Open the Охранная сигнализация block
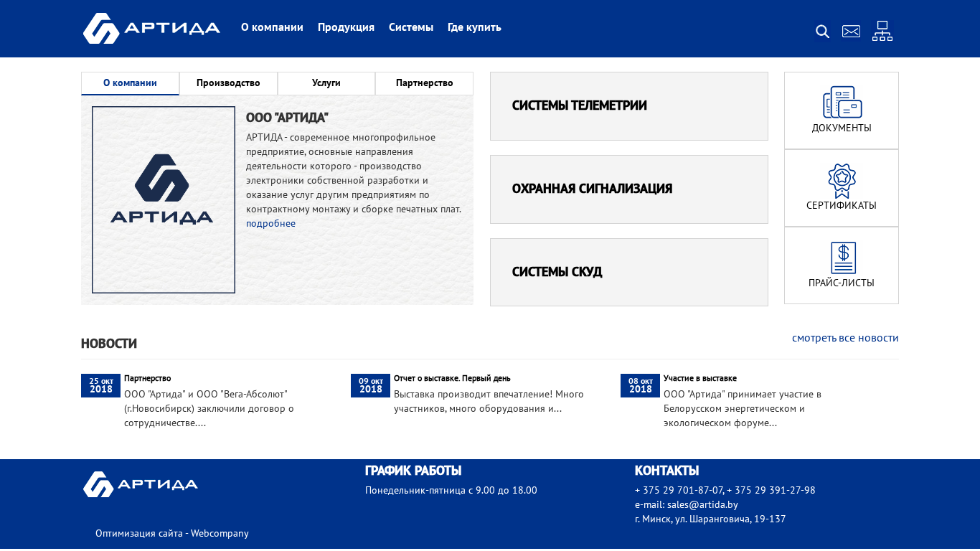Viewport: 980px width, 551px height. pos(629,189)
